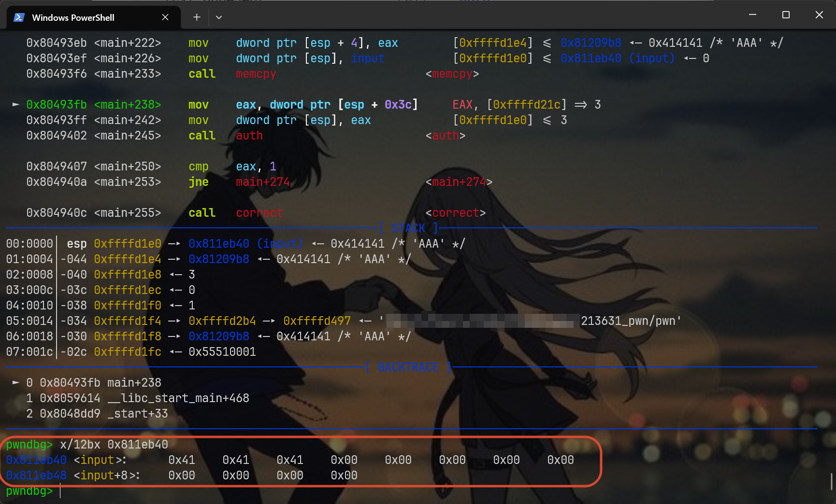
Task: Select the Windows PowerShell tab
Action: point(93,17)
